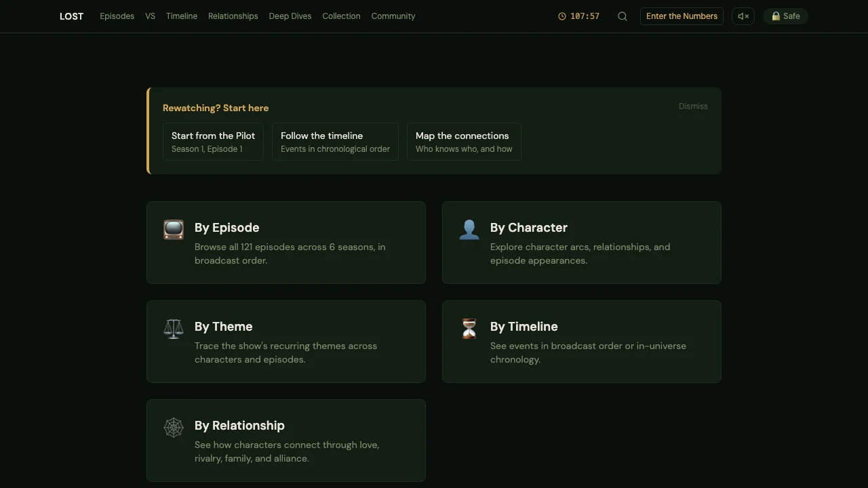Click 'Browse all 121 episodes' description text

[290, 253]
